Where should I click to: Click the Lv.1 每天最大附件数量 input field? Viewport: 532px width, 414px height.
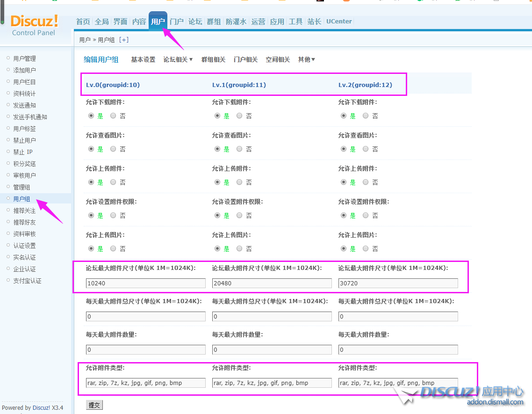click(x=272, y=349)
